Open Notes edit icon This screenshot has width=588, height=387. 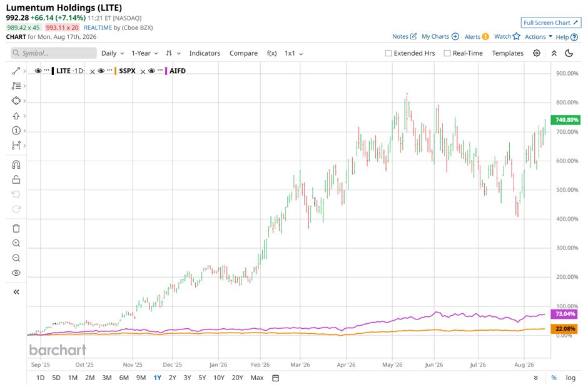(x=413, y=36)
